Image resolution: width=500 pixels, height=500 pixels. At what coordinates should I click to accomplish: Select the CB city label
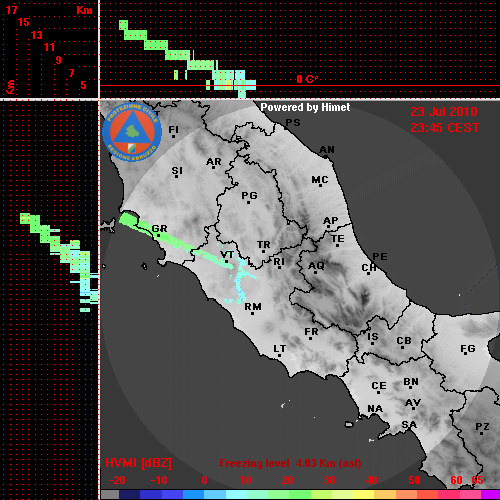coord(404,341)
